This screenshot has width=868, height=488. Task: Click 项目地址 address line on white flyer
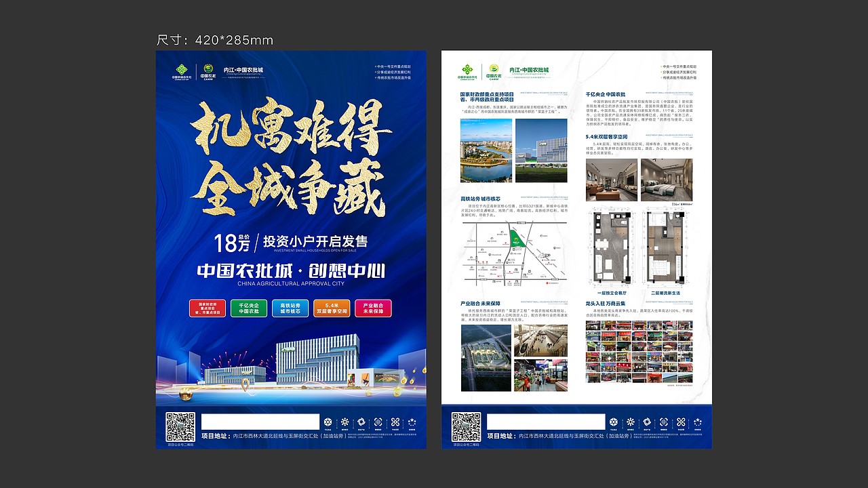[559, 436]
